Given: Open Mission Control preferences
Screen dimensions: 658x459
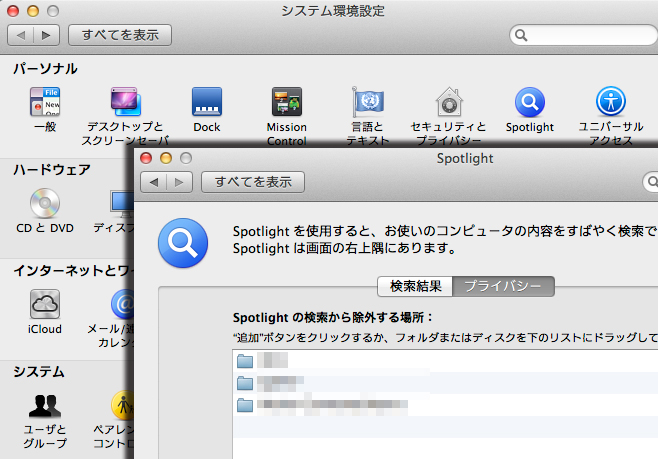Looking at the screenshot, I should point(287,102).
